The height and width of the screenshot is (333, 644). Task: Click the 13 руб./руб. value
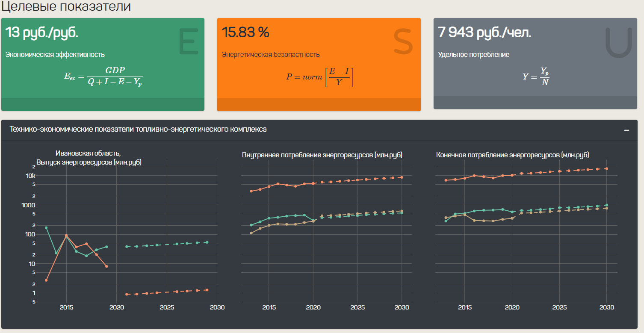click(x=42, y=32)
